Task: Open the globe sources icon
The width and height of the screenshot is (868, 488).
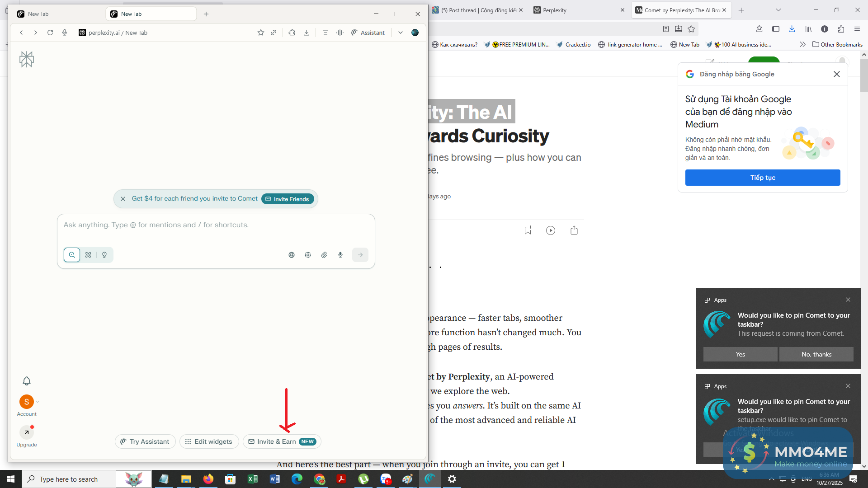Action: (292, 255)
